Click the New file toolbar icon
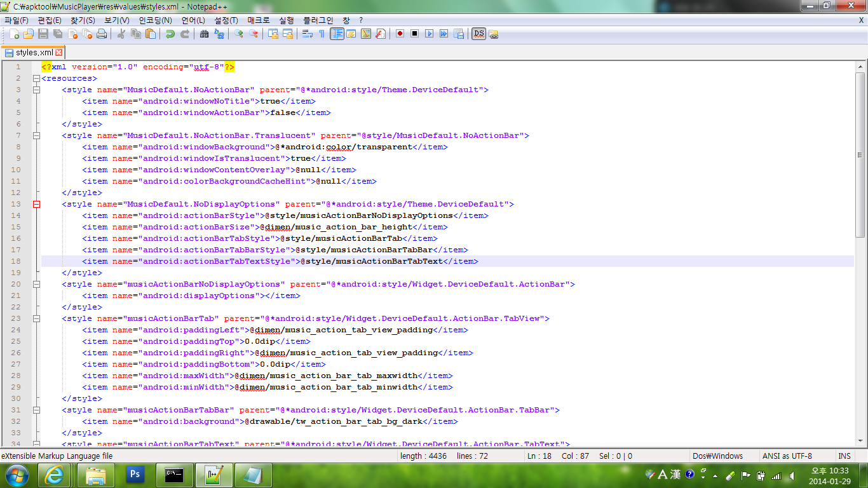Viewport: 868px width, 488px height. click(x=14, y=34)
